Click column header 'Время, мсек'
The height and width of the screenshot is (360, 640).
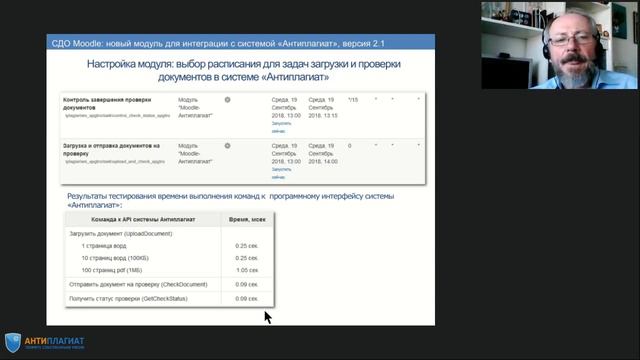[247, 220]
